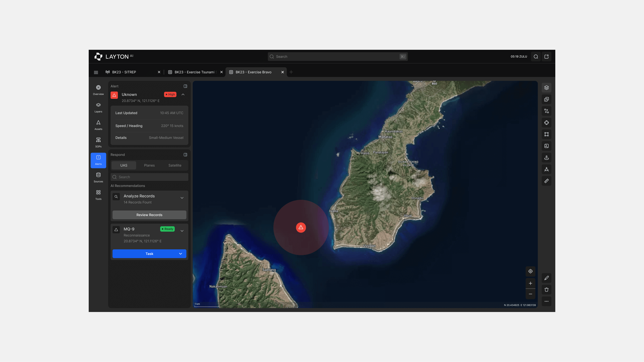Screen dimensions: 644x362
Task: Zoom out on the map with minus
Action: click(x=530, y=294)
